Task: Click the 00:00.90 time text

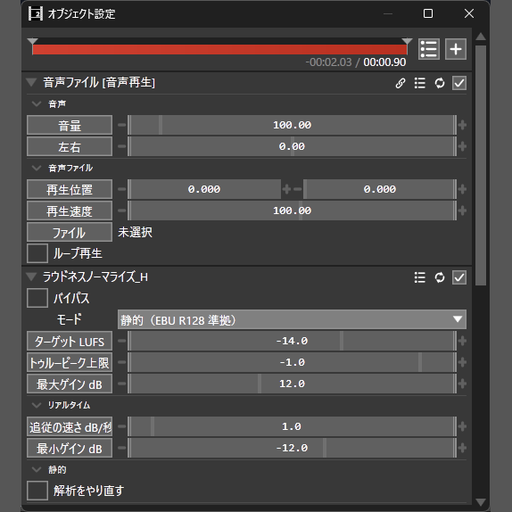Action: tap(385, 62)
